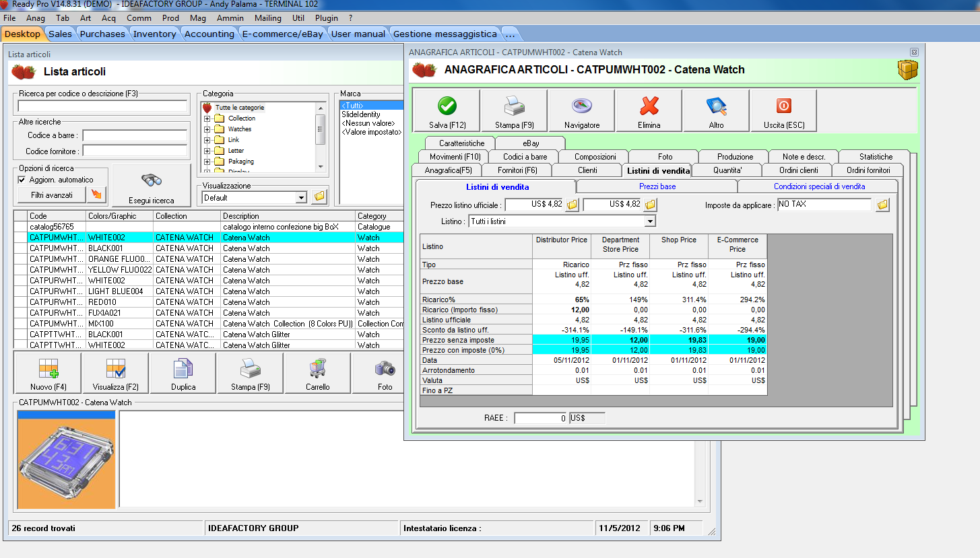
Task: Expand the Watches category tree node
Action: point(207,129)
